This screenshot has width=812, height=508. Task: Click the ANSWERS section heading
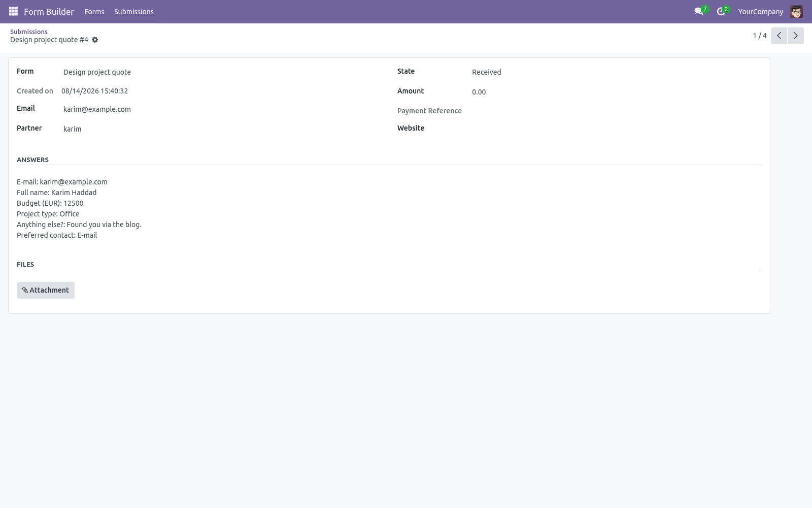[x=32, y=160]
